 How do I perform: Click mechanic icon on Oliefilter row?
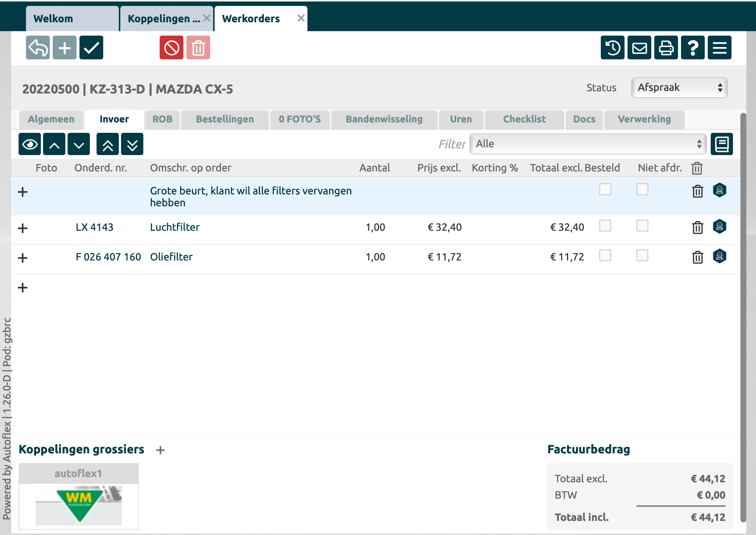point(719,256)
